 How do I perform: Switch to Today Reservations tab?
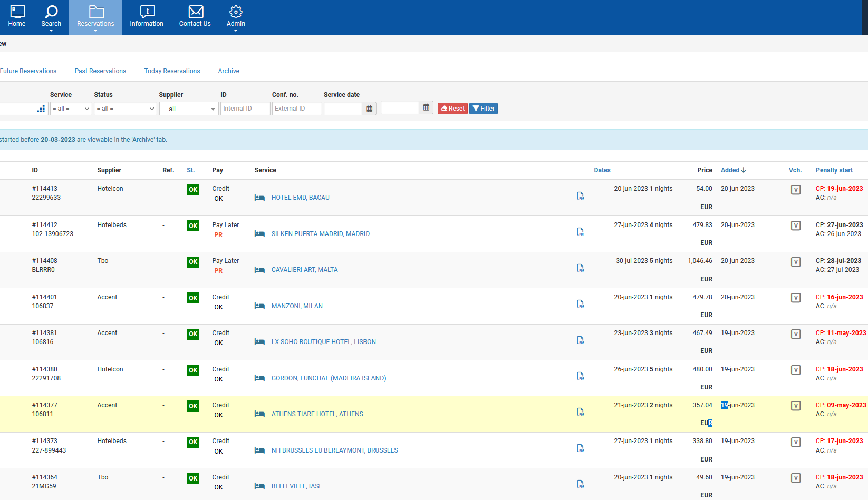coord(172,71)
